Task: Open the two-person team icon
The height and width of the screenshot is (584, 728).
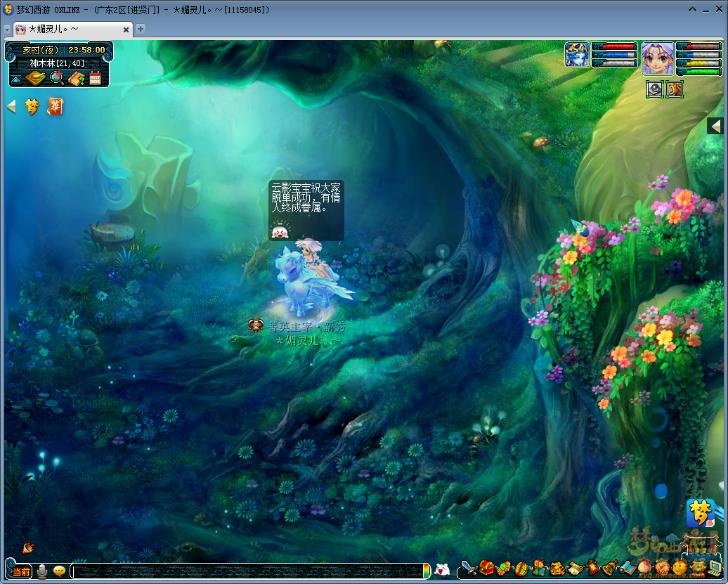Action: 539,568
